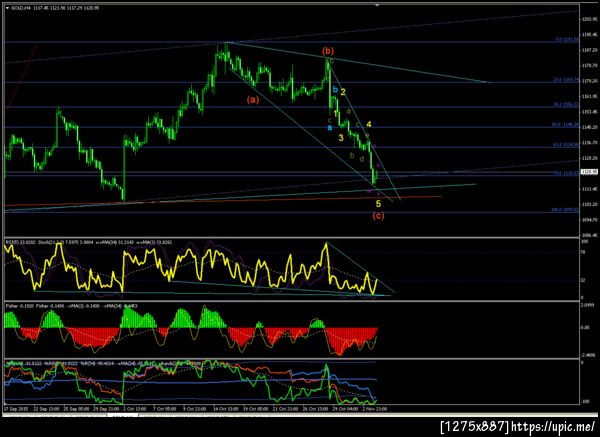
Task: Open the GOLD,H4 chart dropdown triangle
Action: point(7,8)
